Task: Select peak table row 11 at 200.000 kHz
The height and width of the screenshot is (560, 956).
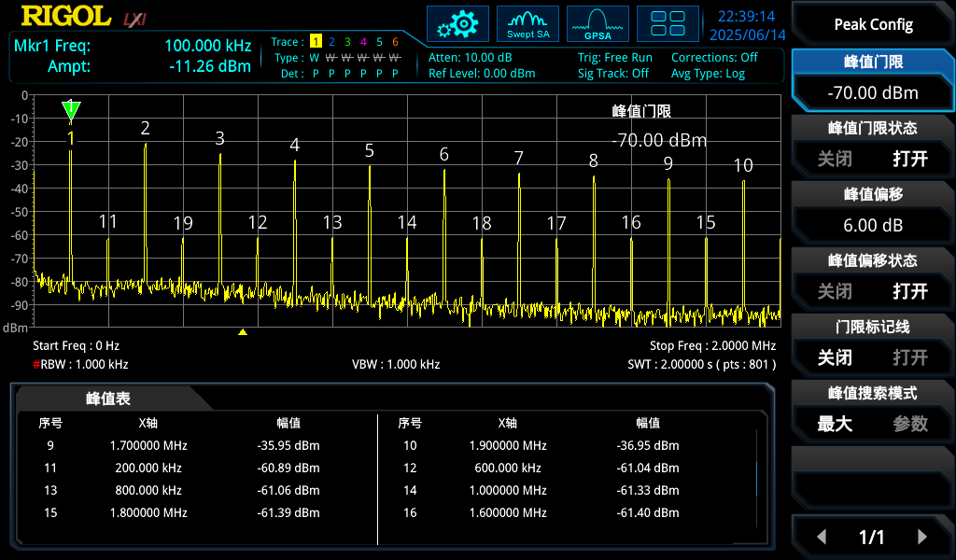Action: (x=197, y=468)
